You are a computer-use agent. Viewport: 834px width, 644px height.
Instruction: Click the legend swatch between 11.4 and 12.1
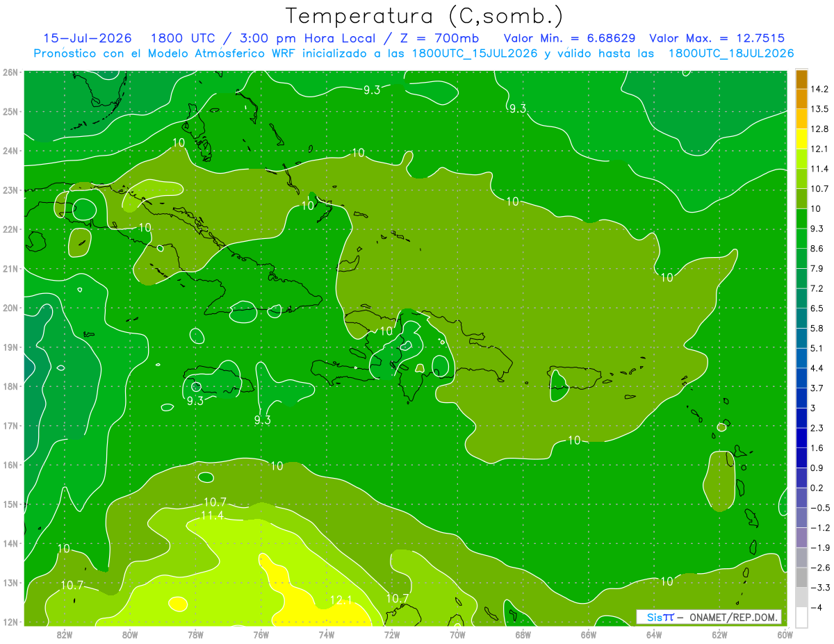pyautogui.click(x=801, y=158)
